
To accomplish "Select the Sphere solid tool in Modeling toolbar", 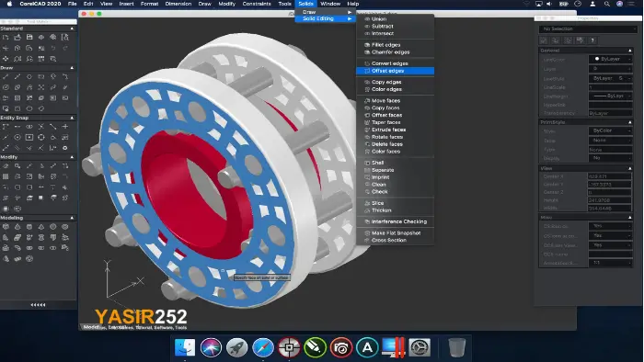I will (53, 227).
